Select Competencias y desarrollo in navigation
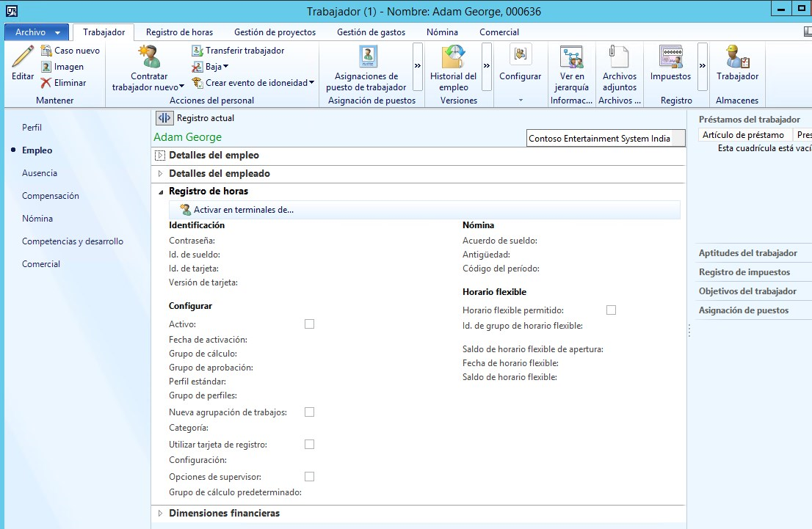 click(73, 241)
